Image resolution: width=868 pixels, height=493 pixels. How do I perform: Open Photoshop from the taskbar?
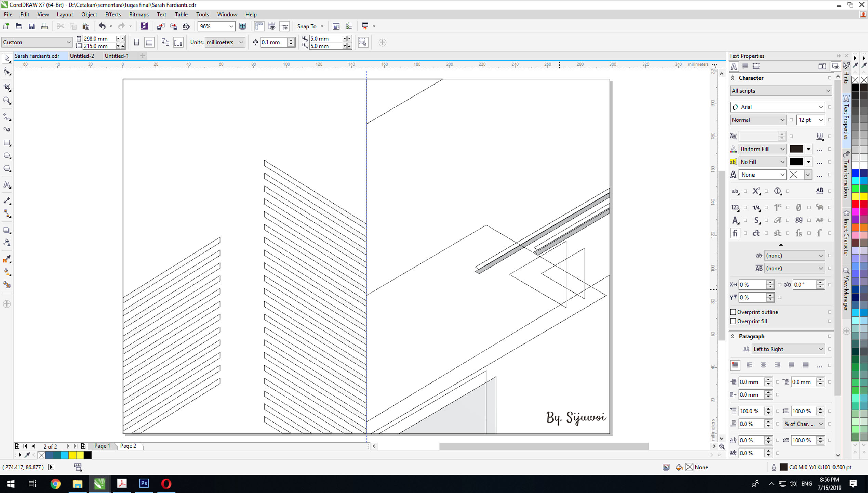(x=144, y=483)
